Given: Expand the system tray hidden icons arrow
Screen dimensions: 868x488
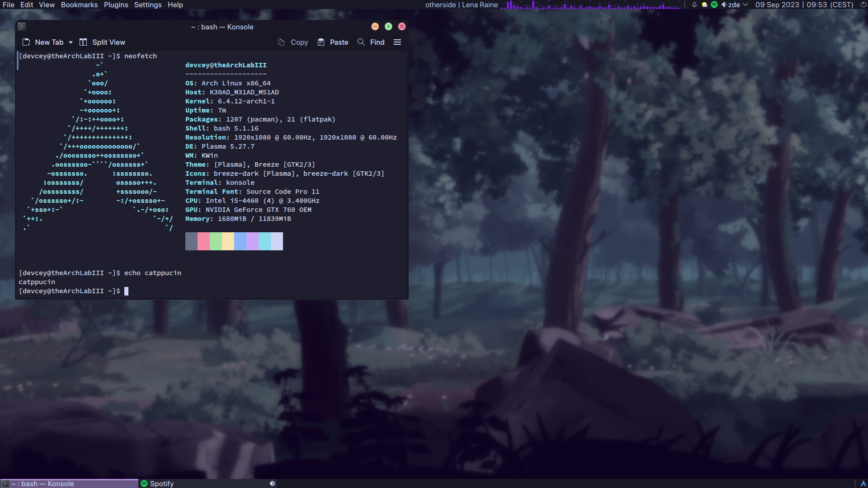Looking at the screenshot, I should pos(745,5).
